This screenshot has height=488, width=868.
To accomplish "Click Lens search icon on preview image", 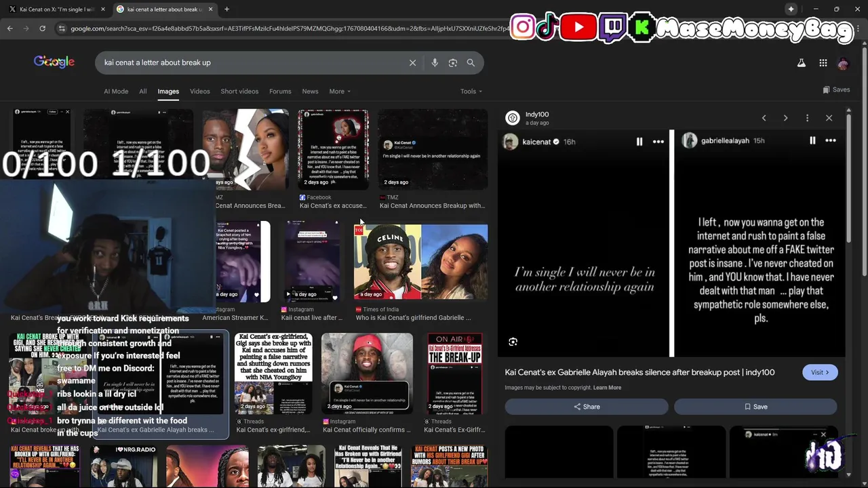I will (513, 342).
